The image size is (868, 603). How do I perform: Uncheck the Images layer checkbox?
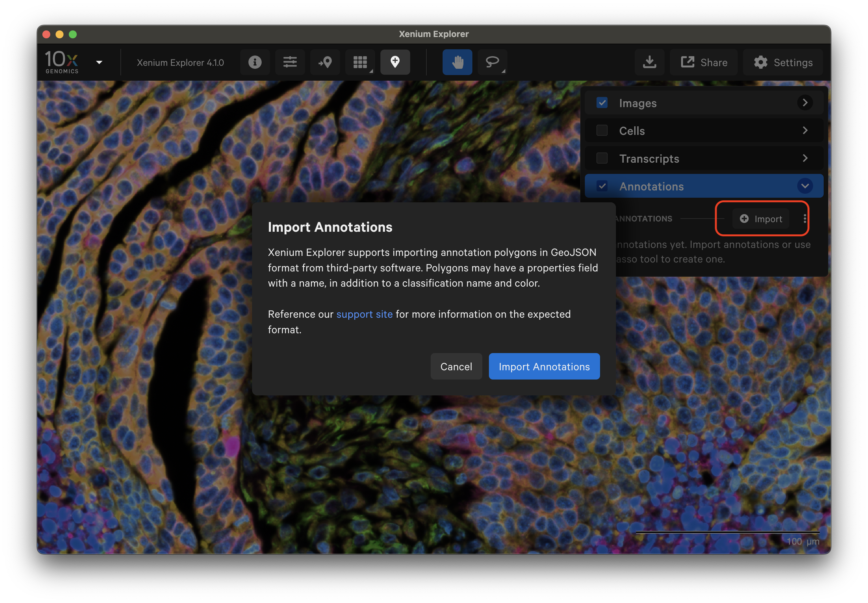602,103
